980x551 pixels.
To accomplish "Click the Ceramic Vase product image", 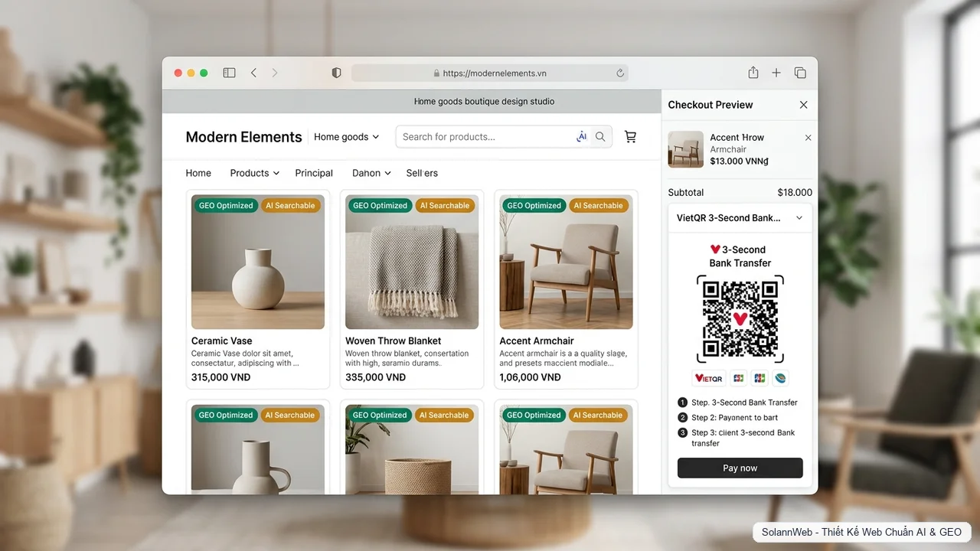I will click(258, 262).
